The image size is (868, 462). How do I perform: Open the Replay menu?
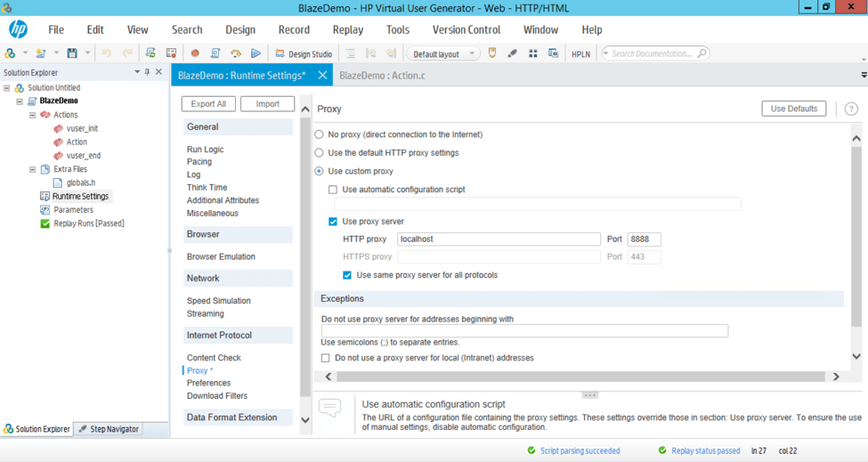pyautogui.click(x=347, y=30)
